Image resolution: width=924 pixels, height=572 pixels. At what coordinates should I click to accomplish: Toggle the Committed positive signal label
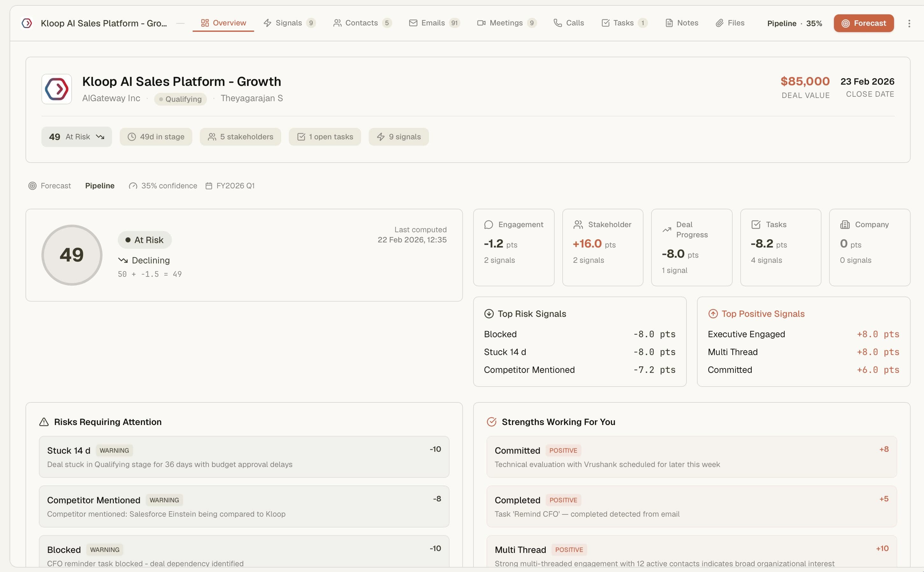pyautogui.click(x=563, y=450)
